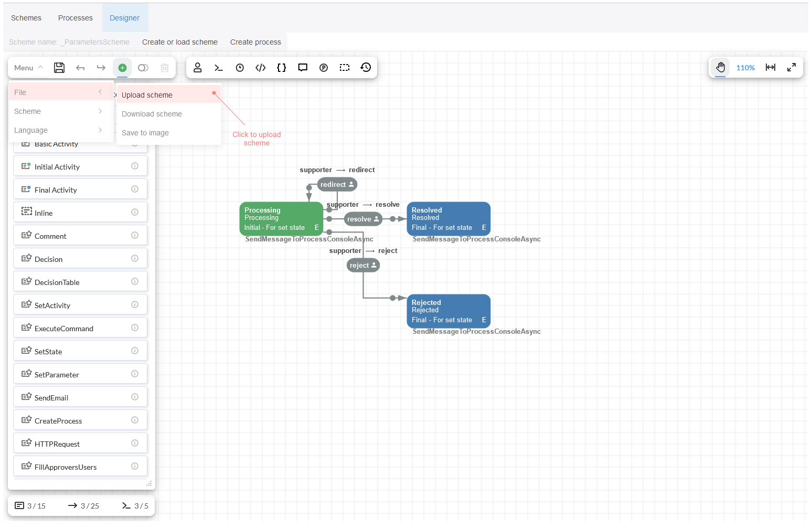Select the Processing activity node
812x528 pixels.
(281, 219)
